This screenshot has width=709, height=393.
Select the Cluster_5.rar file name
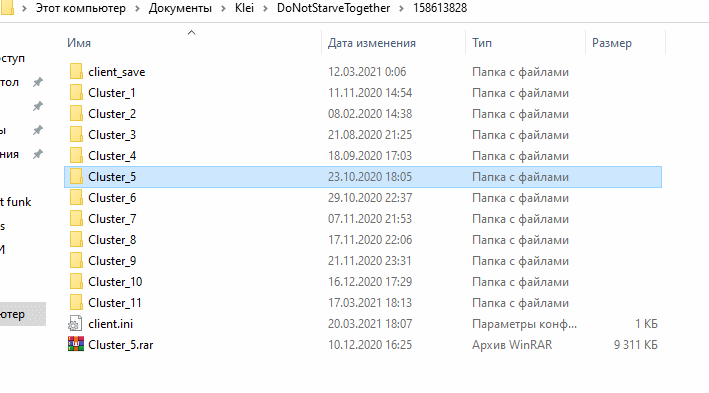[121, 345]
